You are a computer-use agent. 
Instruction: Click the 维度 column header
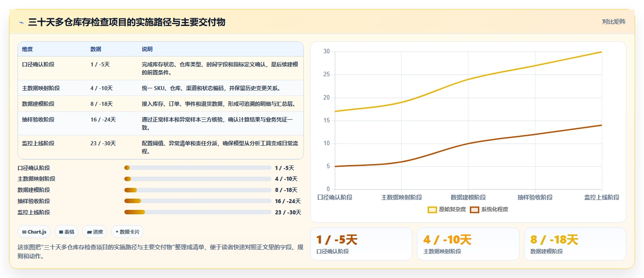27,49
